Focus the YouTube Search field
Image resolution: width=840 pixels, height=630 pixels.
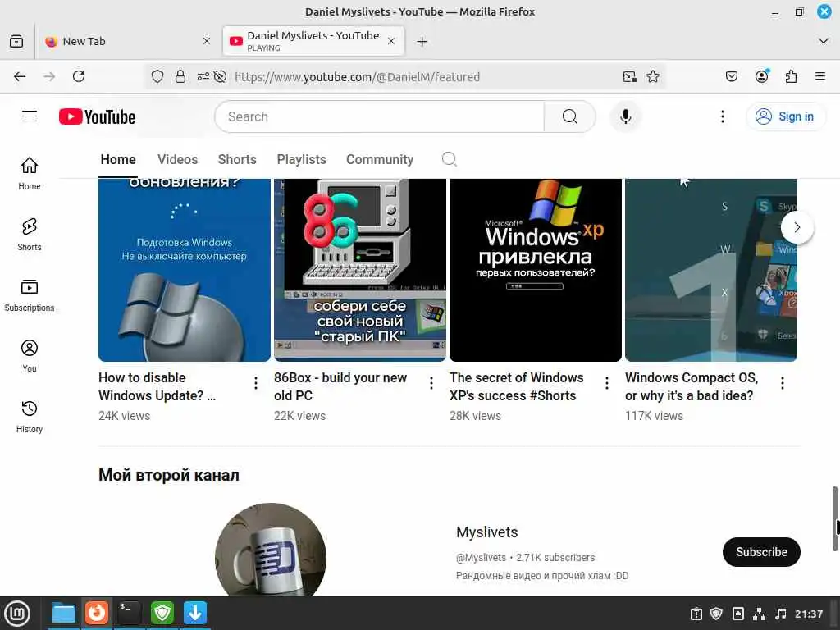379,116
